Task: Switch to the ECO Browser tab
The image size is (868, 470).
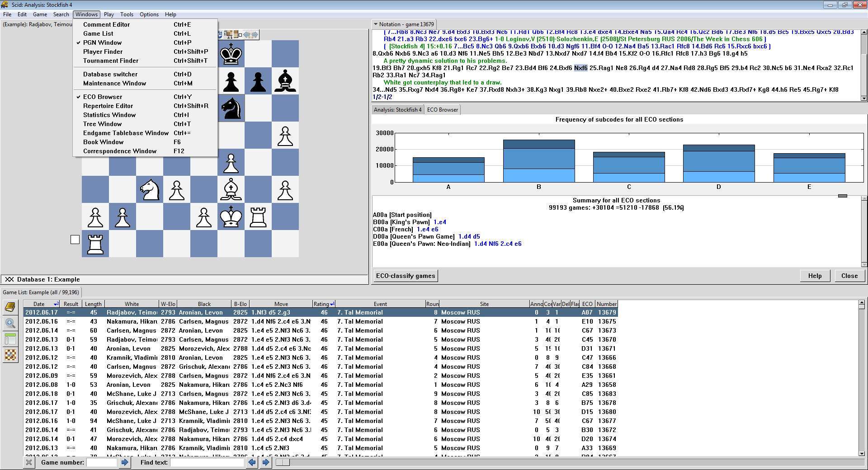Action: [x=442, y=109]
